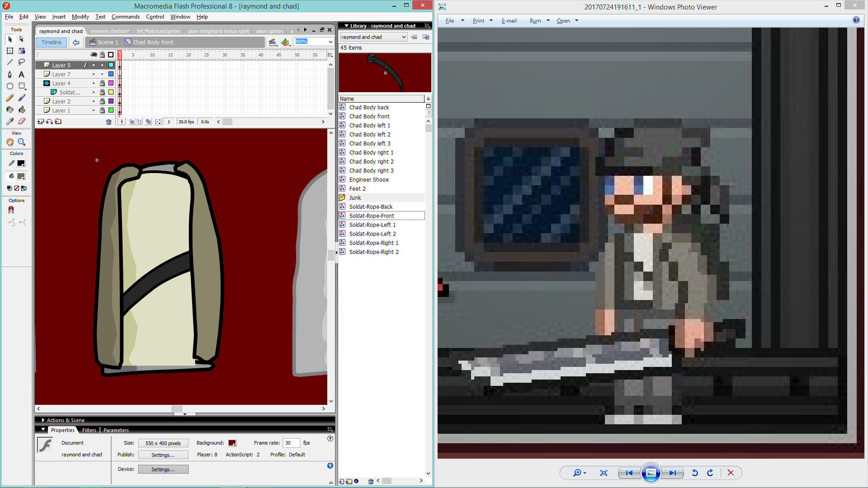Screen dimensions: 868x488
Task: Unlock Layer 4 via lock icon
Action: click(102, 84)
